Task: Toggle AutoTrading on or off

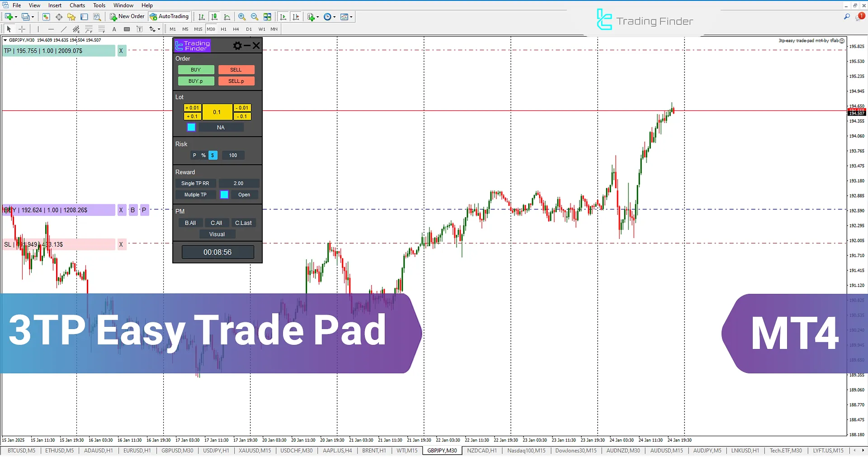Action: 170,17
